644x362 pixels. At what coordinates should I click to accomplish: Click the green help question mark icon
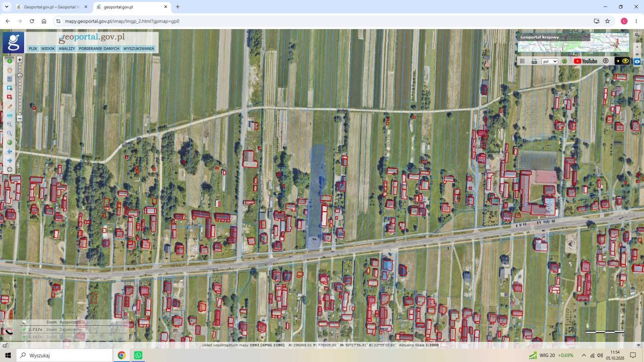(565, 61)
